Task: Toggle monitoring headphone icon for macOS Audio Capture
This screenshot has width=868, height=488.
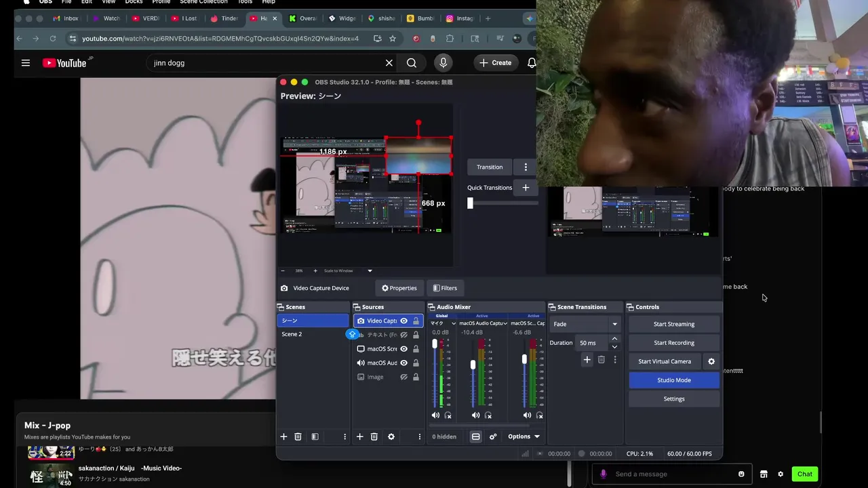Action: click(x=488, y=415)
